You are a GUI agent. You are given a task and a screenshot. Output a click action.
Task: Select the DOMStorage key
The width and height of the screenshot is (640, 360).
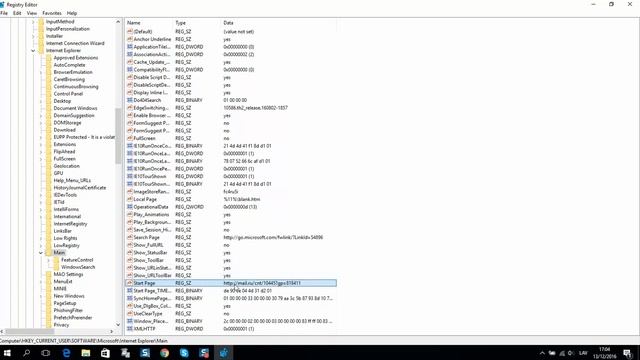[x=67, y=122]
